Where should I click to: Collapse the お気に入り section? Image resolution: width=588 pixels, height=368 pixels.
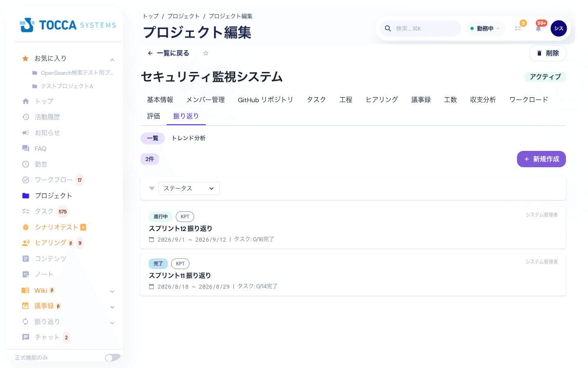tap(112, 60)
